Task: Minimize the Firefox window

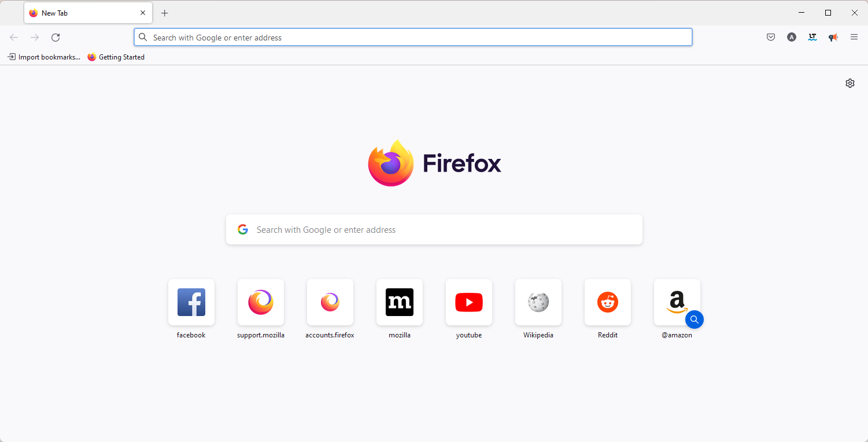Action: pos(801,13)
